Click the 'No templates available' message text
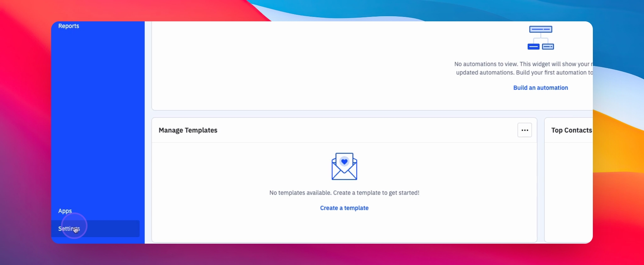This screenshot has height=265, width=644. 344,193
